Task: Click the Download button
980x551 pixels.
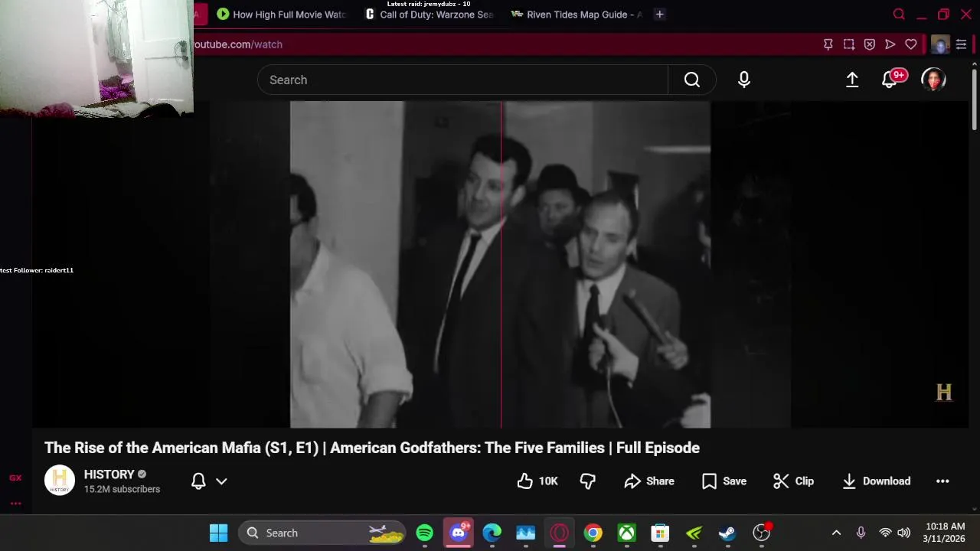Action: coord(876,481)
